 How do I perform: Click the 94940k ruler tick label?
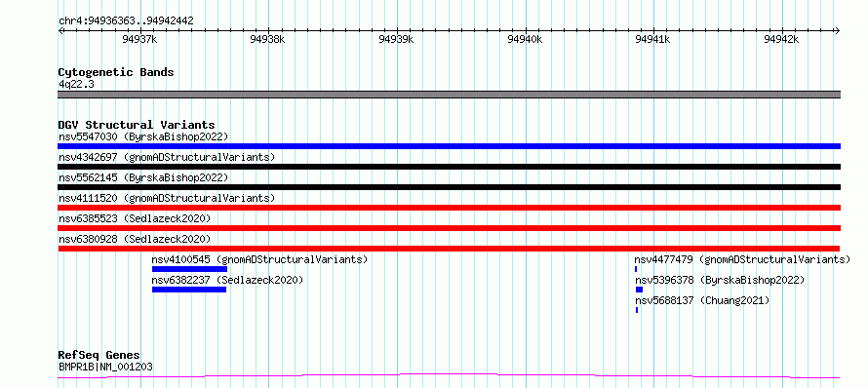(525, 39)
